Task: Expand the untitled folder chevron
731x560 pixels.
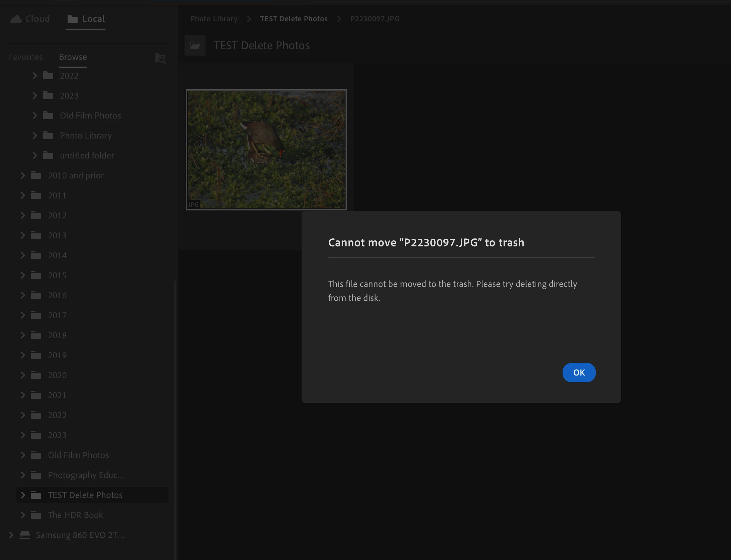Action: coord(35,155)
